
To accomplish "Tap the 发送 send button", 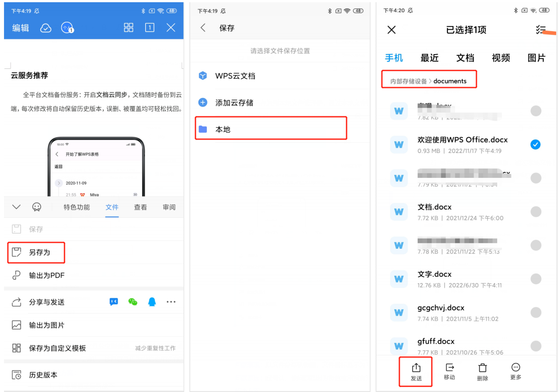I will [x=416, y=372].
